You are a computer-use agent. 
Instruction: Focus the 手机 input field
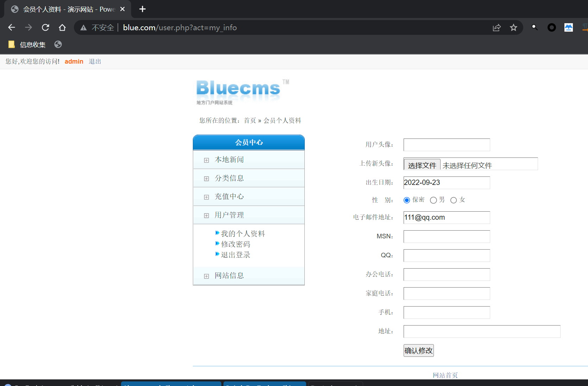[447, 313]
